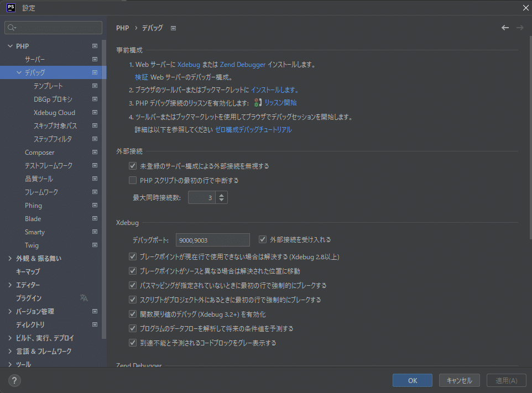Focus the settings search field
The image size is (532, 393).
(53, 28)
